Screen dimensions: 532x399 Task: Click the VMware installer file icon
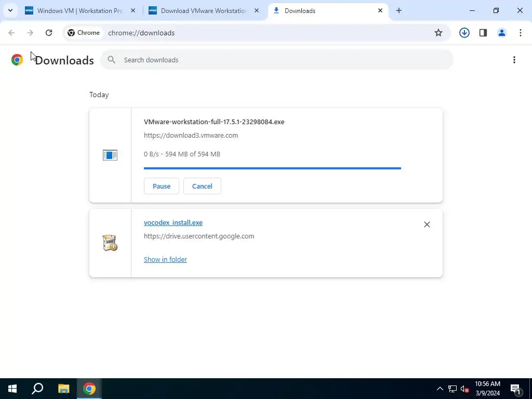coord(110,155)
